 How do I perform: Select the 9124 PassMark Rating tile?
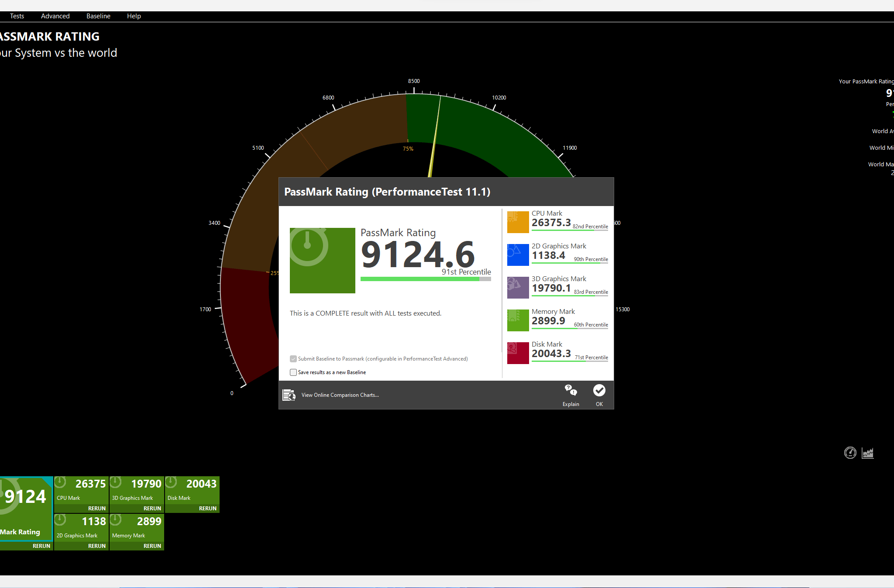[x=26, y=509]
